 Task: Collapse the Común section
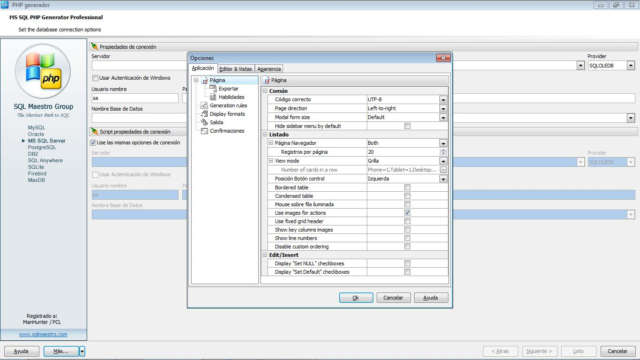[265, 91]
